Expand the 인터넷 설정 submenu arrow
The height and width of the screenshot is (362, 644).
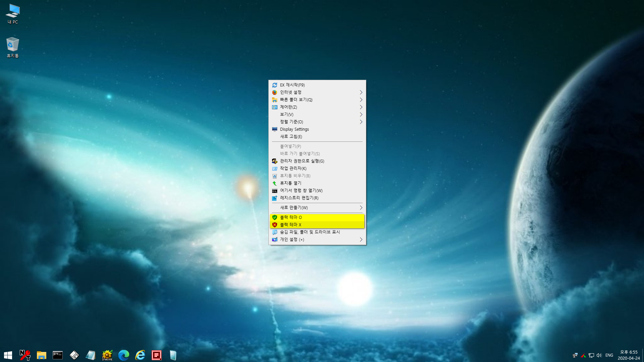tap(361, 93)
